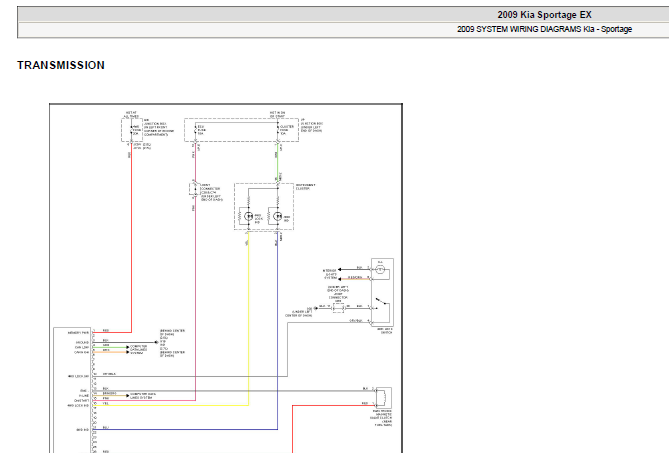Click the Instrument Cluster label
The height and width of the screenshot is (453, 669).
305,187
